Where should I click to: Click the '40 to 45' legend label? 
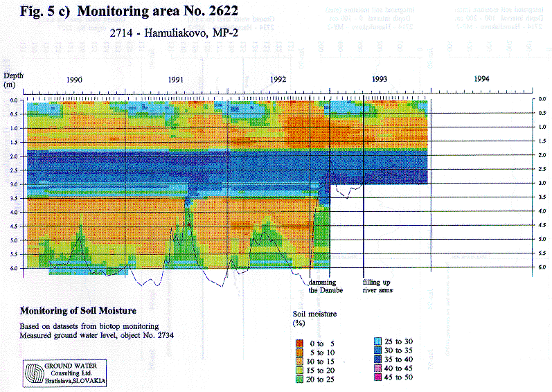pos(398,368)
